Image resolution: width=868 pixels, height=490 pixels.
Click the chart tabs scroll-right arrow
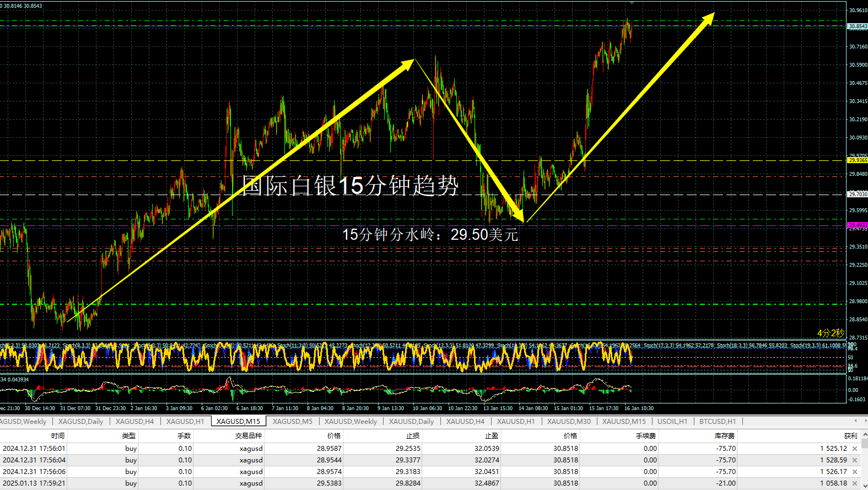865,421
